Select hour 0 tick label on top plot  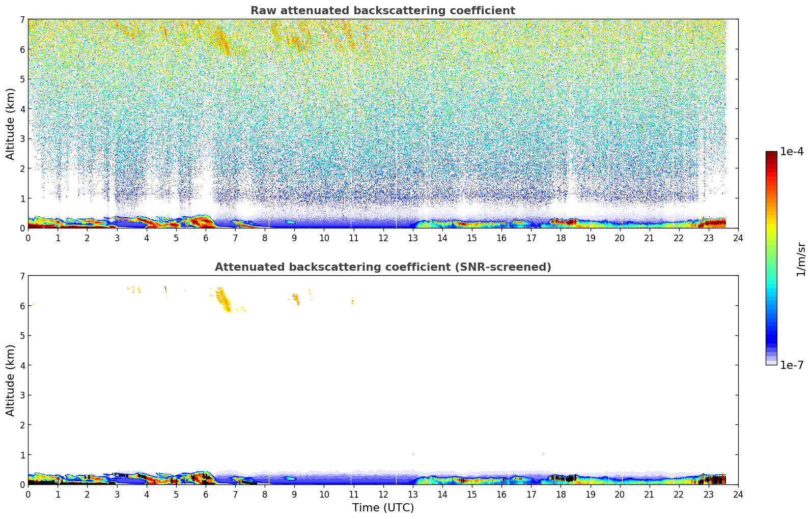(x=28, y=238)
